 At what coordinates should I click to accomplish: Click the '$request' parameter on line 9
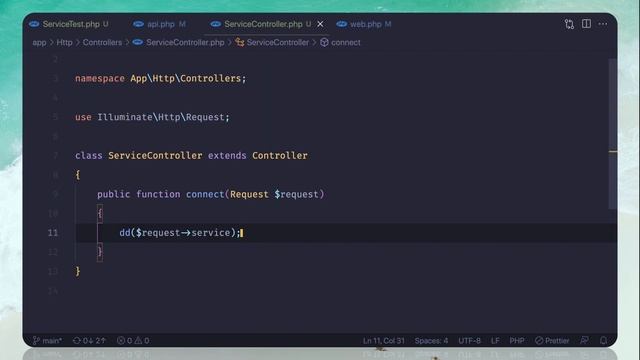tap(296, 194)
